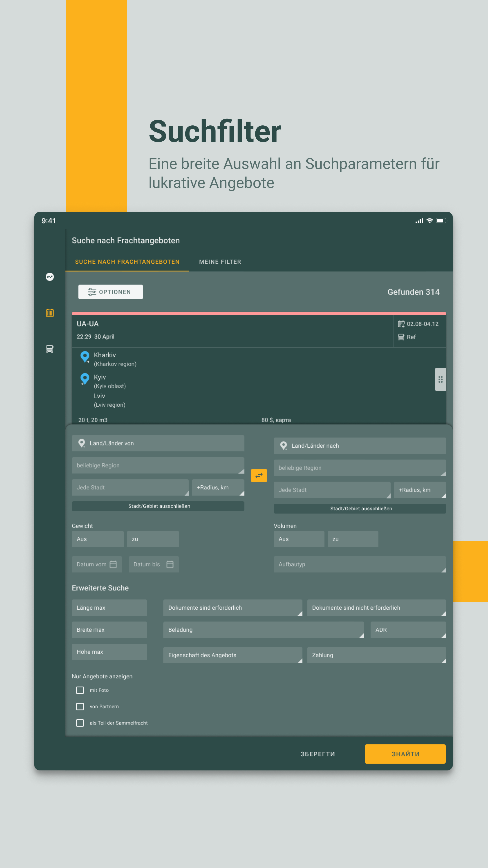The image size is (488, 868).
Task: Open 'Eigenschaft des Angebots' dropdown
Action: (233, 655)
